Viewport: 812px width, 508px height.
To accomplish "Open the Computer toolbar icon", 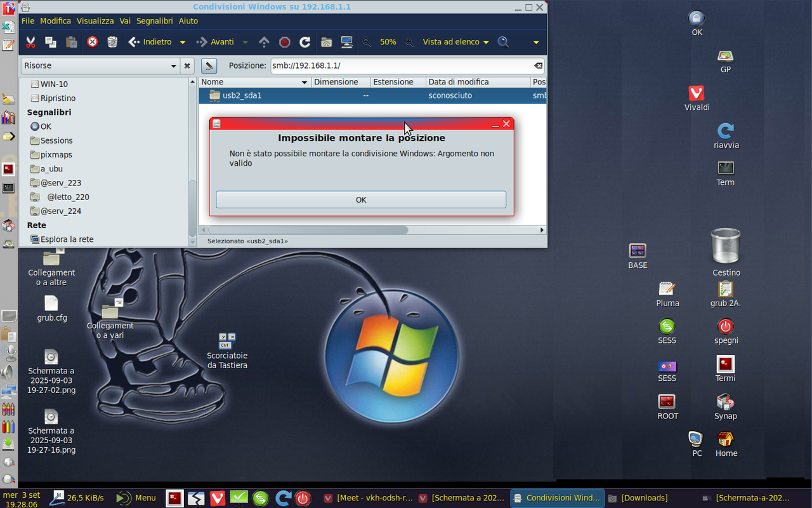I will [346, 42].
